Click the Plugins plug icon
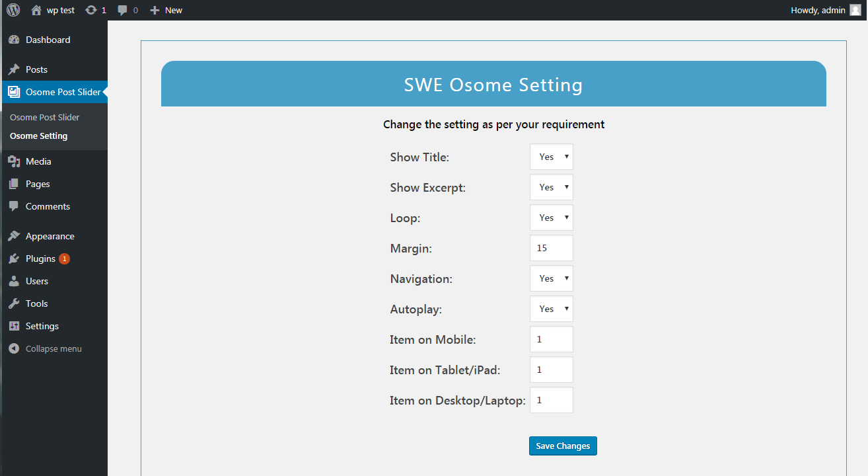The width and height of the screenshot is (868, 476). click(x=14, y=258)
